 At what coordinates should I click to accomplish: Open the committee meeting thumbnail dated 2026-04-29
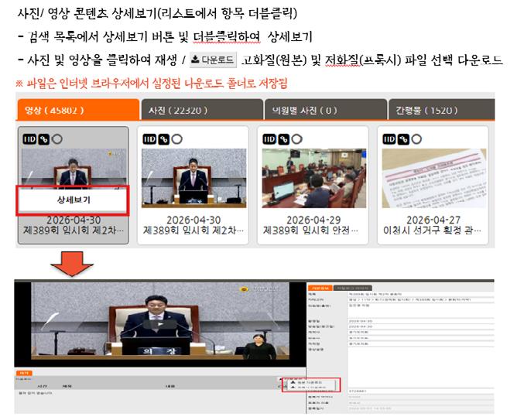(313, 178)
